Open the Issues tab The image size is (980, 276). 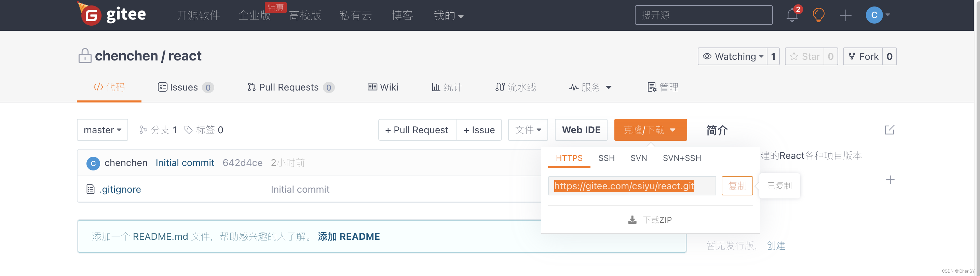pos(186,87)
